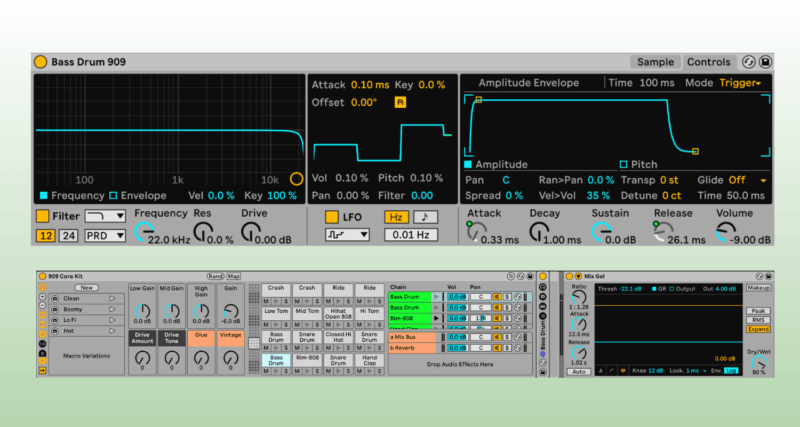Click the minus icon in the rack sidebar
This screenshot has height=427, width=800.
click(42, 305)
